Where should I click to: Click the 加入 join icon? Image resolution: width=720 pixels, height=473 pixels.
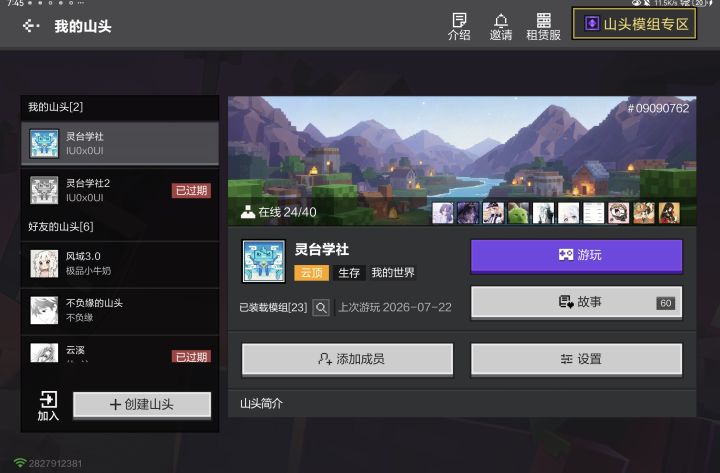click(x=48, y=406)
